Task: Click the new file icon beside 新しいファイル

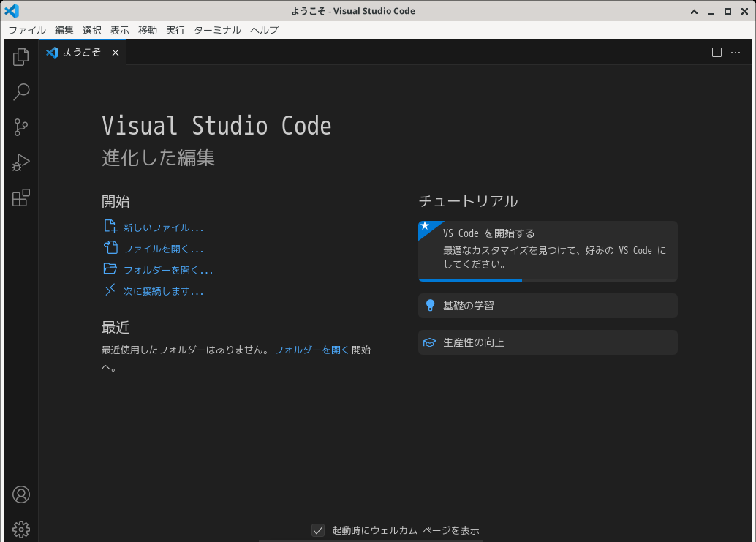Action: point(110,226)
